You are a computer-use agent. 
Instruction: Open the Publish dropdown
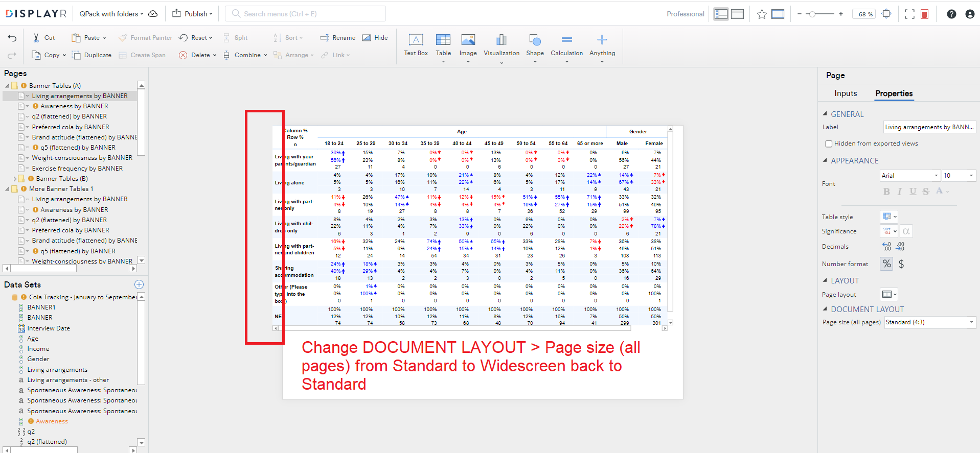pos(192,14)
